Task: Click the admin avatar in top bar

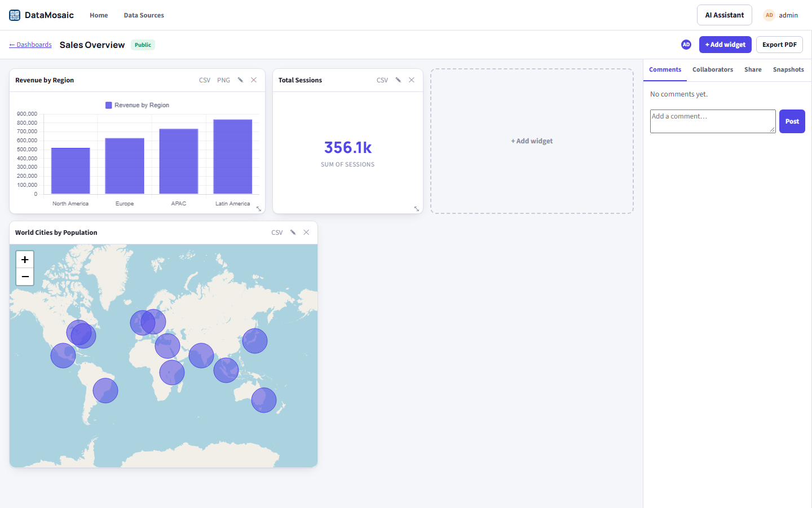Action: coord(769,15)
